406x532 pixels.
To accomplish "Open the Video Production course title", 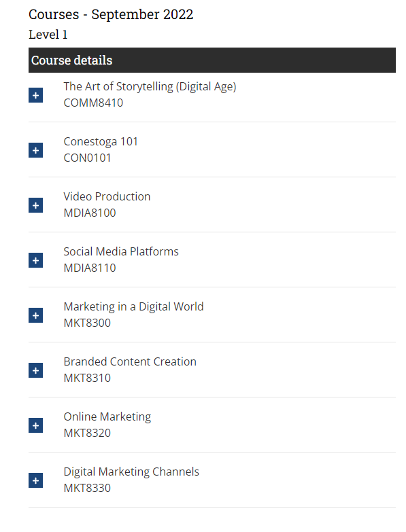I will 107,196.
